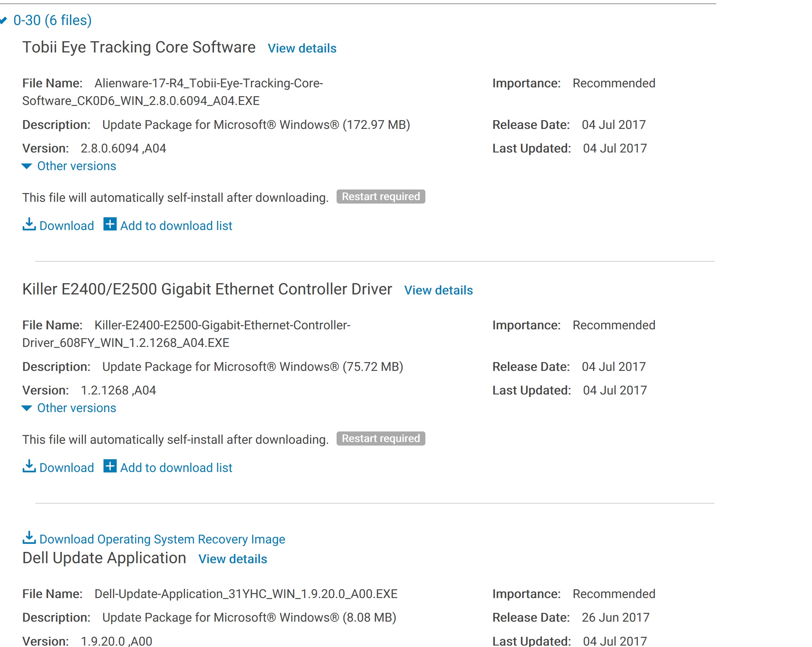Click the 75.72 MB description text
The width and height of the screenshot is (812, 647).
(x=253, y=367)
